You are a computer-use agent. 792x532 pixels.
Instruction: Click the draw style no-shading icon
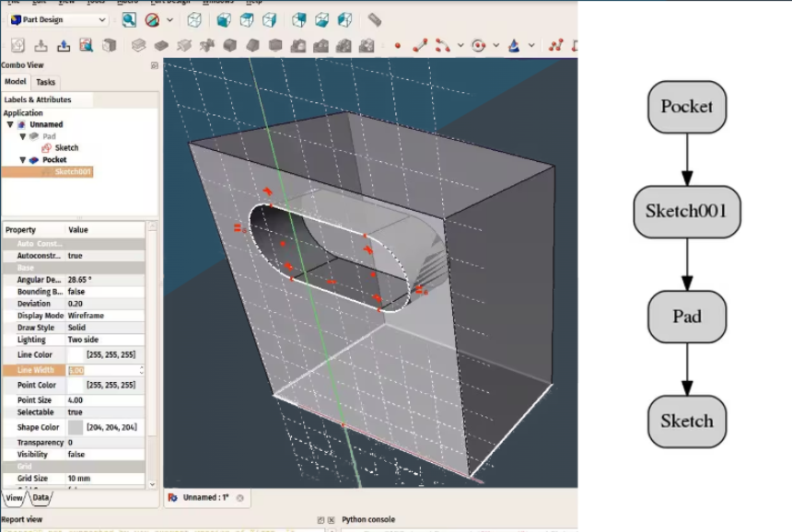(x=152, y=19)
